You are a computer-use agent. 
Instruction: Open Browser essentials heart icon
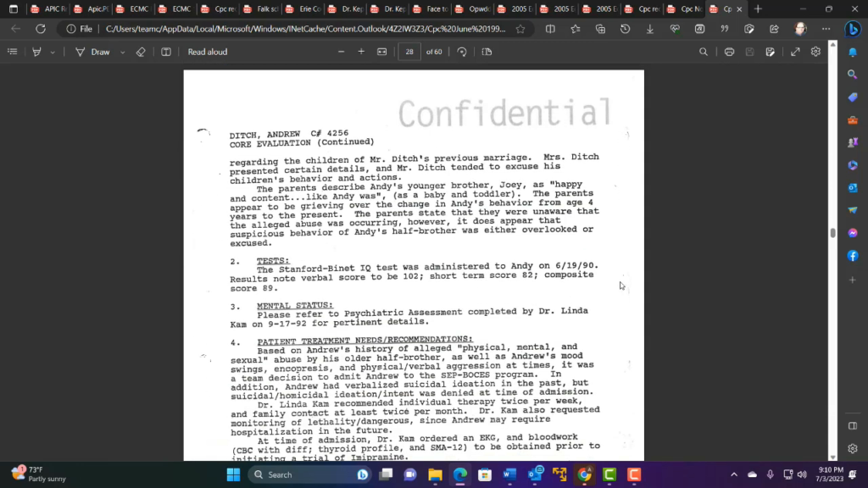coord(675,29)
